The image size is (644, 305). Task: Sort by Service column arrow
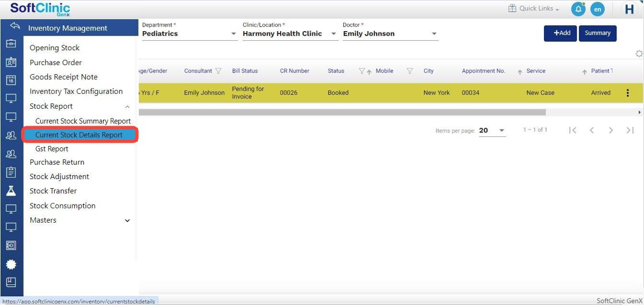584,72
